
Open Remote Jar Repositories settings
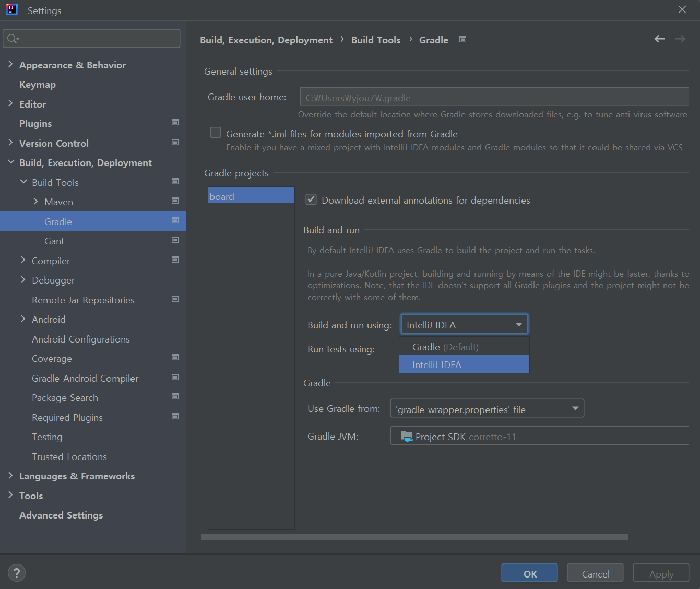click(83, 300)
